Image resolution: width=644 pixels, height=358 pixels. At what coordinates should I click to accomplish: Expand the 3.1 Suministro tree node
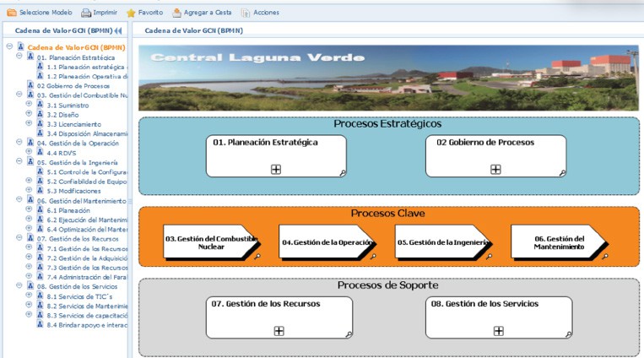pyautogui.click(x=30, y=105)
